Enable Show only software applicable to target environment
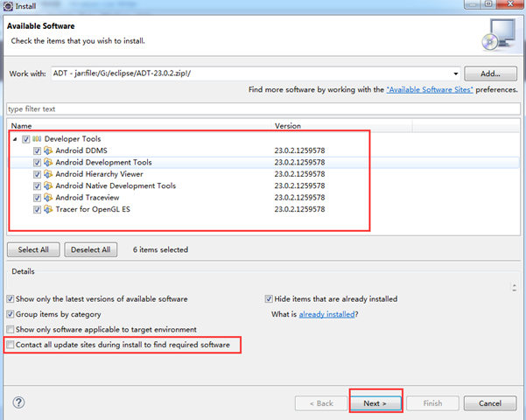 click(x=11, y=329)
